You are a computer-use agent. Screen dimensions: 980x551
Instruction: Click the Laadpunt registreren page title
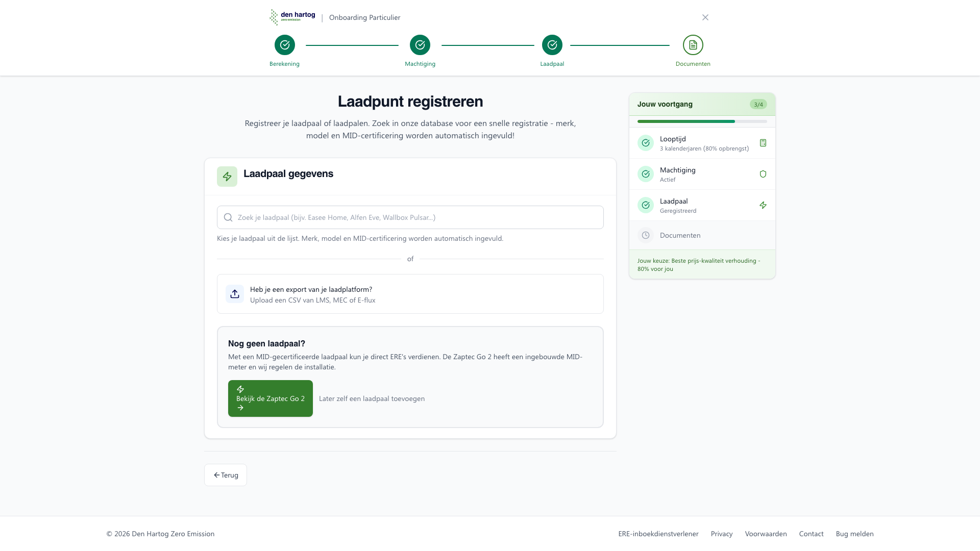pyautogui.click(x=410, y=102)
